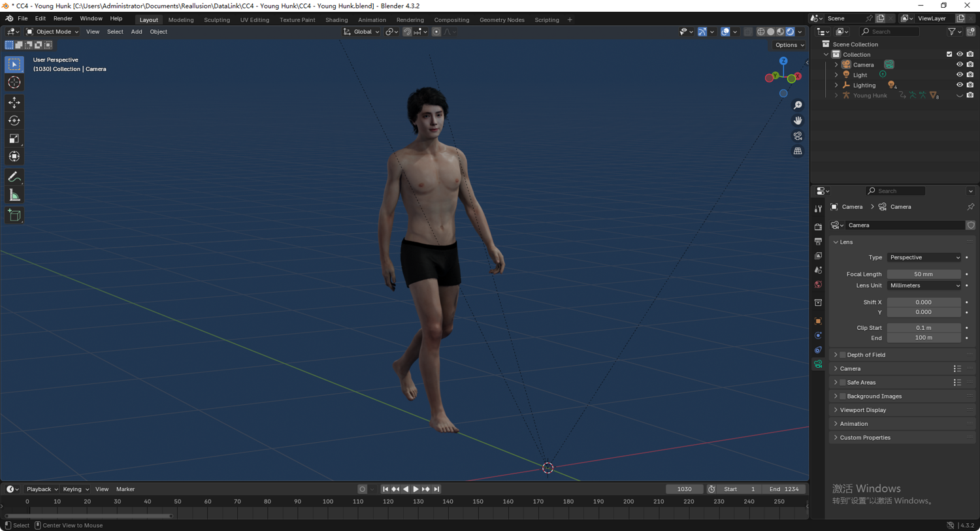Click the Z axis on navigation gizmo
The height and width of the screenshot is (531, 980).
(x=783, y=61)
